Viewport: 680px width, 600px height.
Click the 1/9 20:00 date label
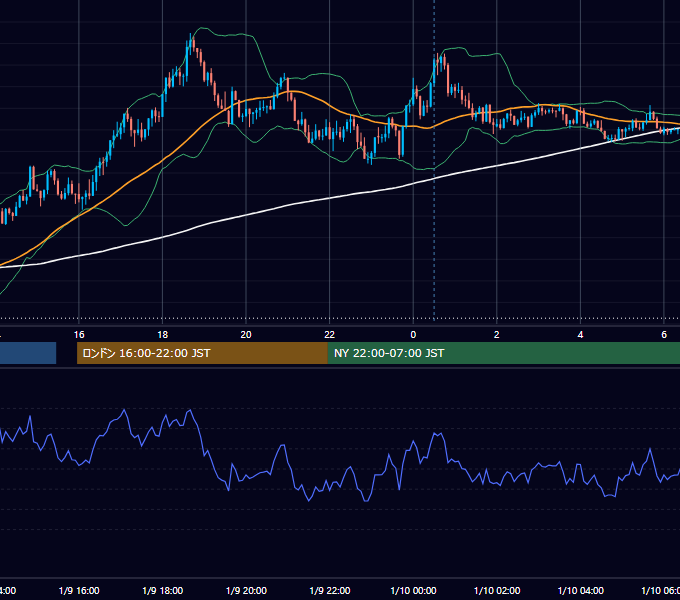point(246,590)
